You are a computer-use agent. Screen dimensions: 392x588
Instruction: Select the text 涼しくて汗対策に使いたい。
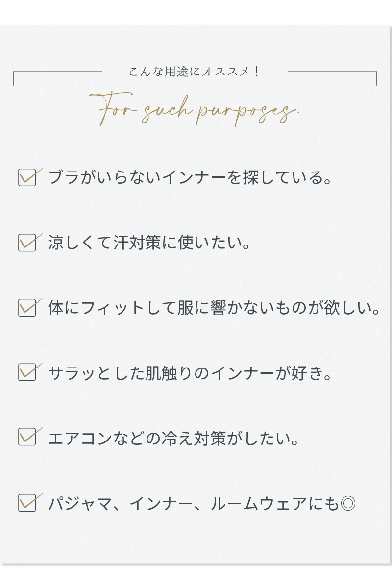pos(149,243)
